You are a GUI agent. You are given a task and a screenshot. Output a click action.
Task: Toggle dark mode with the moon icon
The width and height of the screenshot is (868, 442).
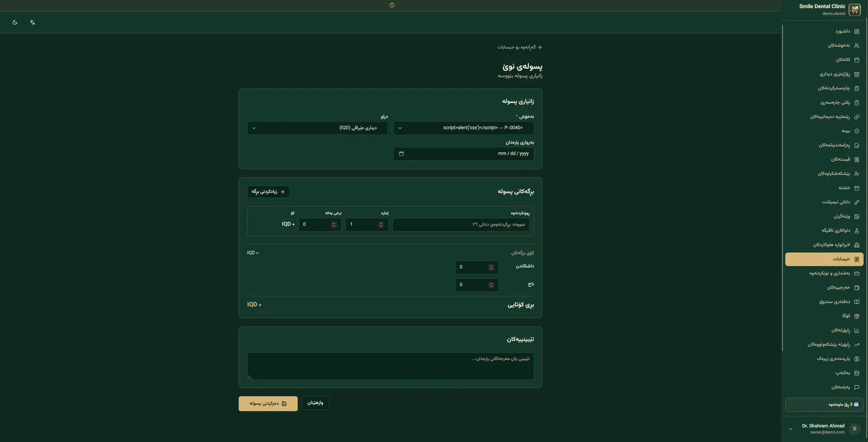click(15, 23)
